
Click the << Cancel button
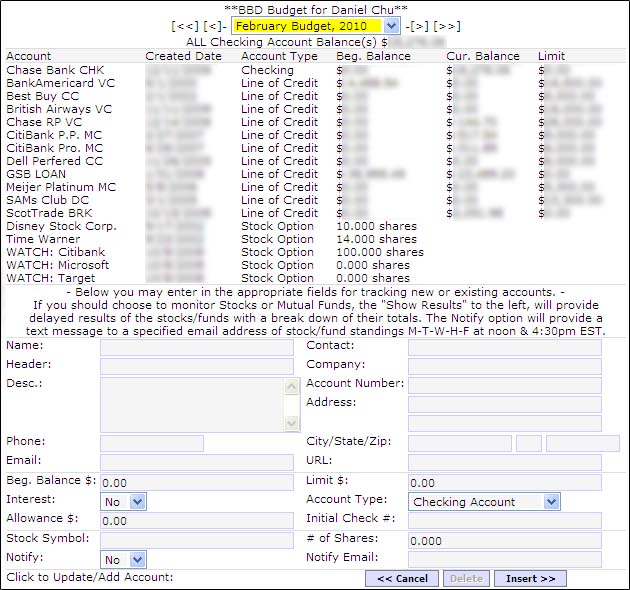pos(402,578)
